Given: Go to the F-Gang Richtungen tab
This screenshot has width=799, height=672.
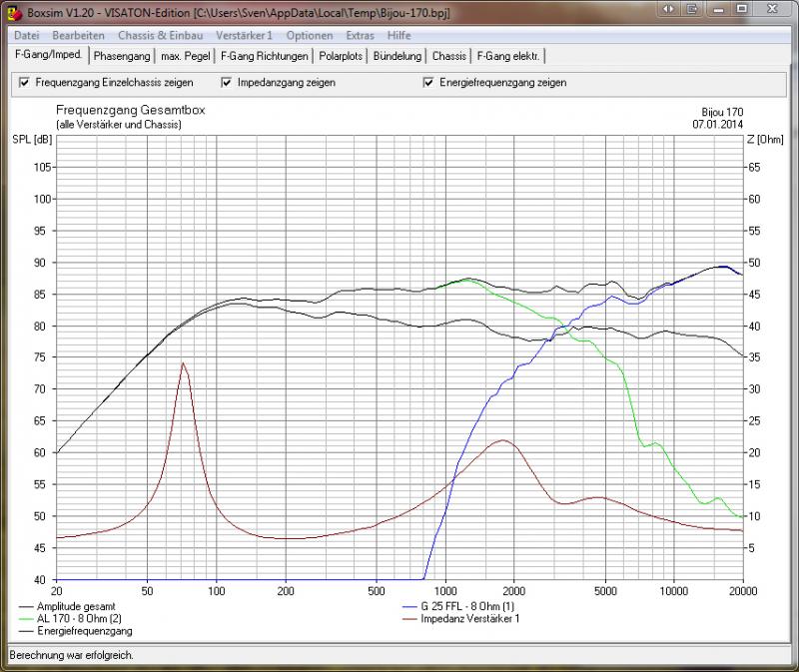Looking at the screenshot, I should [x=265, y=56].
